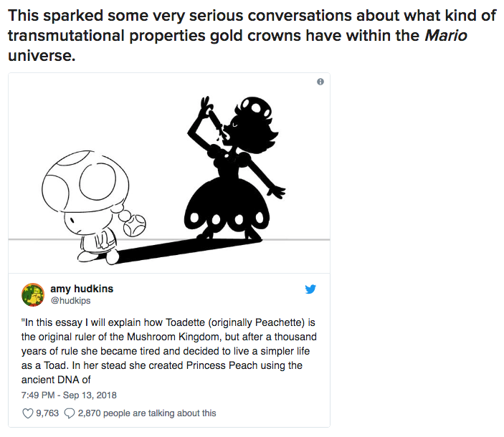Click the info icon on the embedded tweet

pyautogui.click(x=320, y=82)
